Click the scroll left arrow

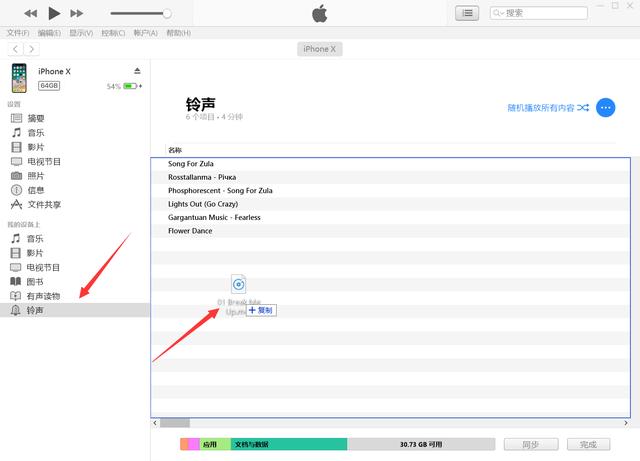tap(155, 423)
